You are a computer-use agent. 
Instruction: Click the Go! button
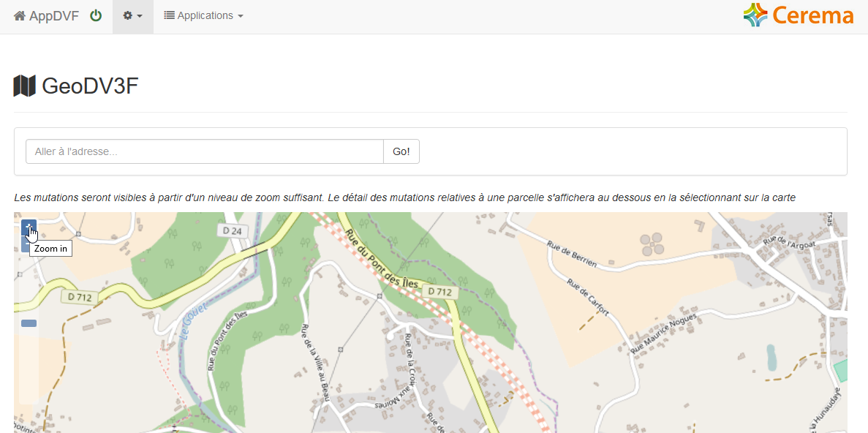coord(401,151)
